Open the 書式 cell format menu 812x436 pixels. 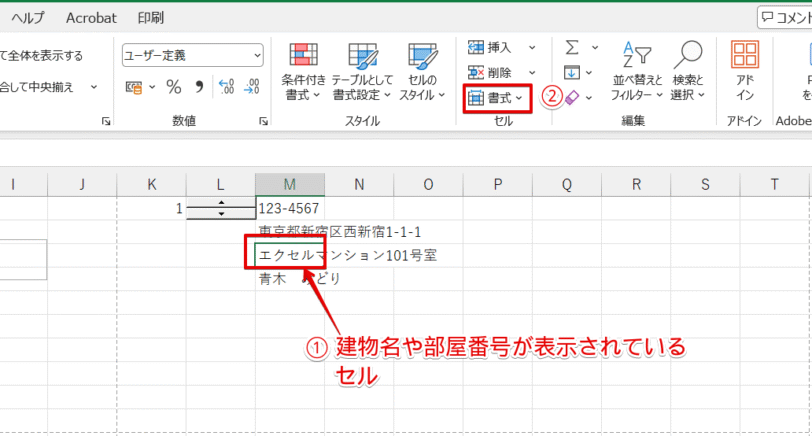(x=497, y=98)
